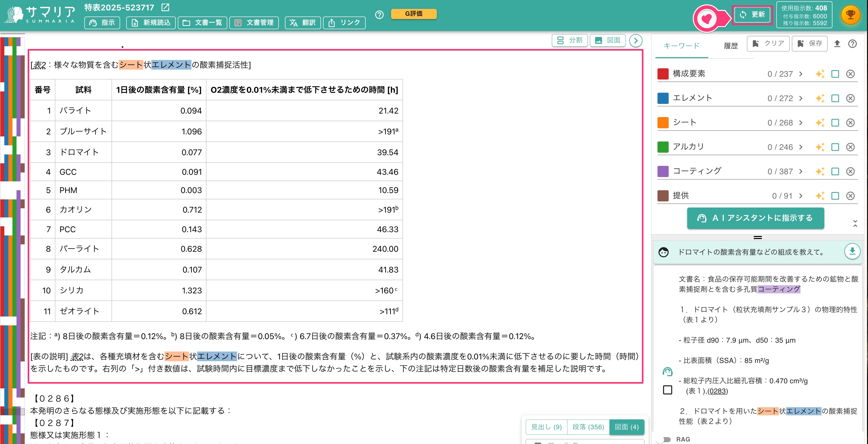Open 文書管理
The image size is (868, 444).
[x=254, y=23]
